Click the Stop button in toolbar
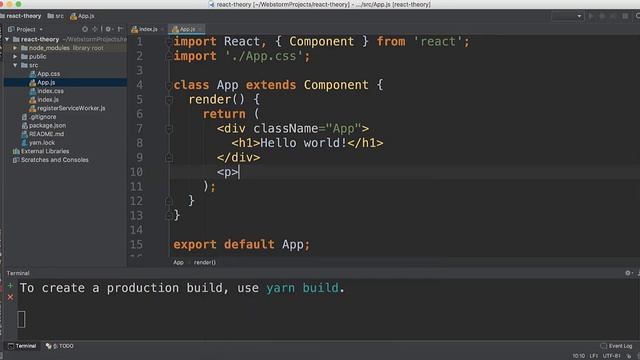The width and height of the screenshot is (640, 360). (x=625, y=16)
